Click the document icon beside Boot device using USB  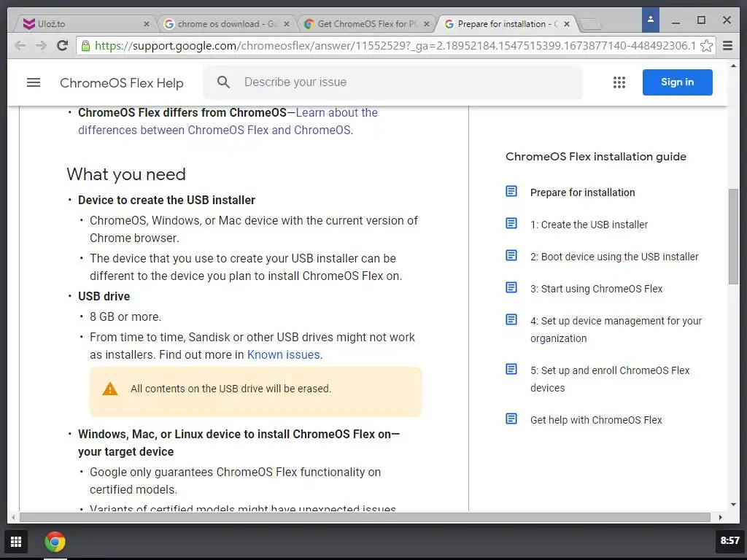click(511, 256)
